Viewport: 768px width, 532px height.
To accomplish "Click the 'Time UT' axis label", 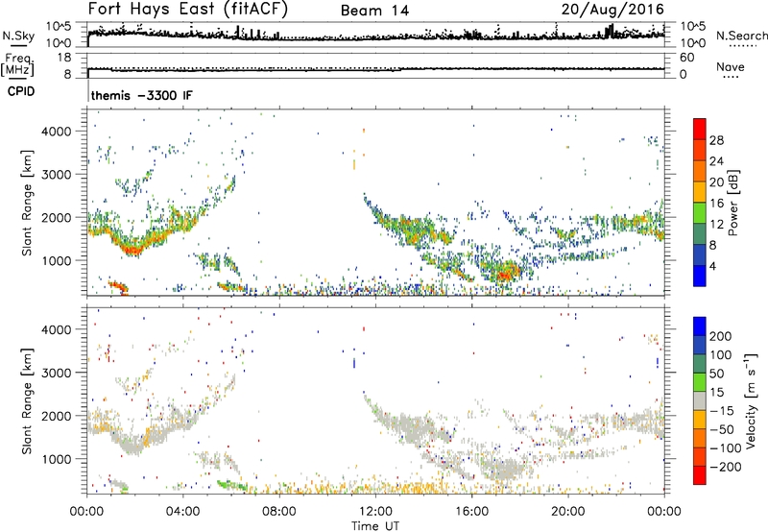I will pos(375,525).
